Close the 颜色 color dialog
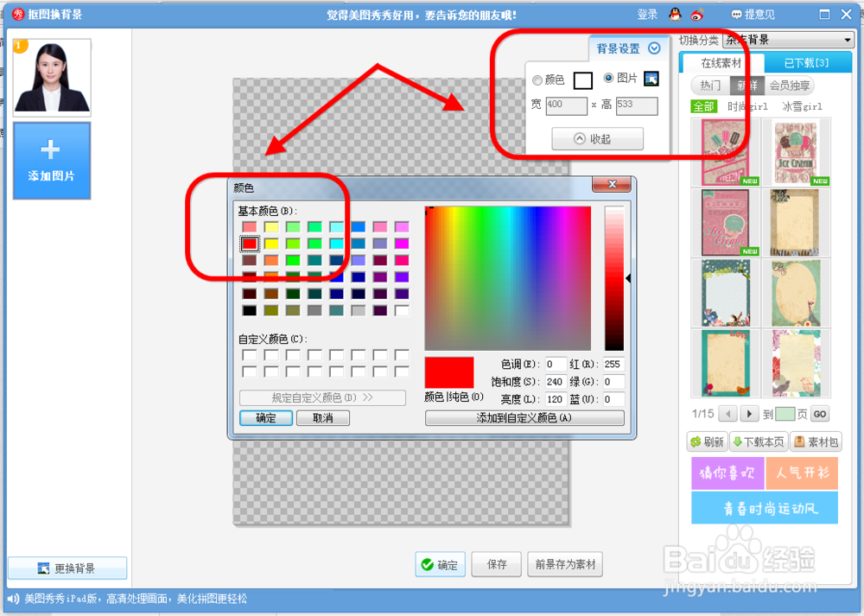 (612, 185)
